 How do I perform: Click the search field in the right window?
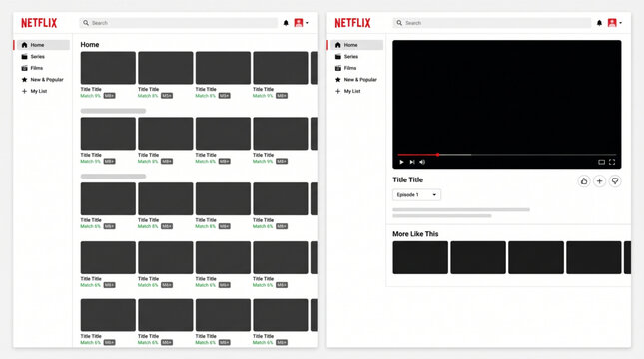(492, 23)
